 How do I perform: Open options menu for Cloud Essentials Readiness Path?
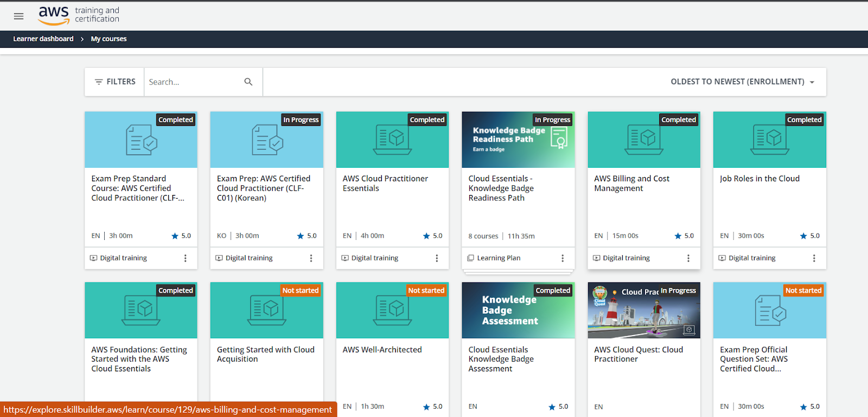(563, 258)
